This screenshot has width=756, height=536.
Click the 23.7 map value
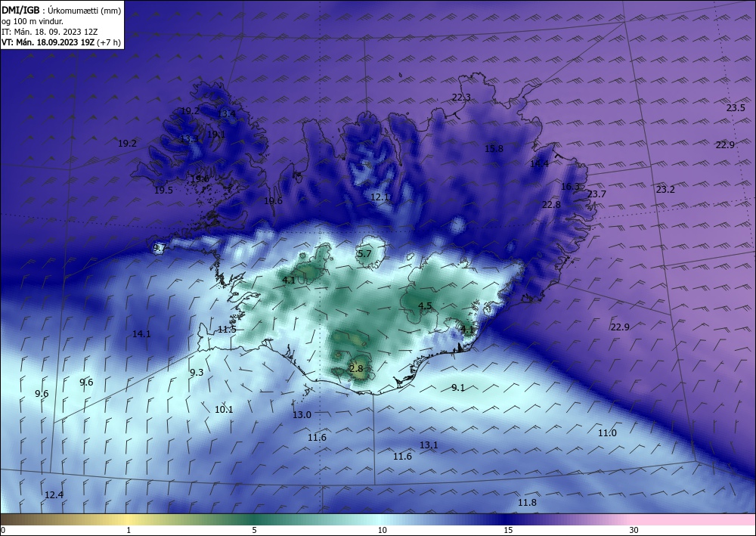click(x=597, y=194)
